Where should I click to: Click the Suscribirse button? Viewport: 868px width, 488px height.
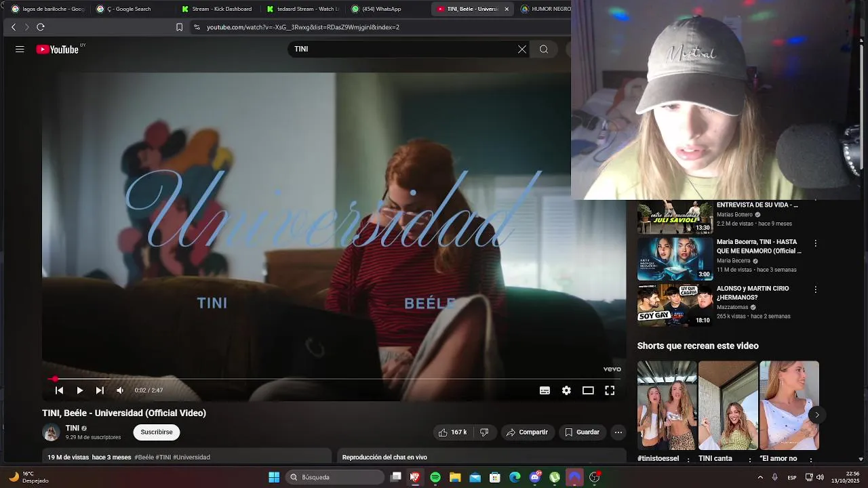click(x=157, y=432)
